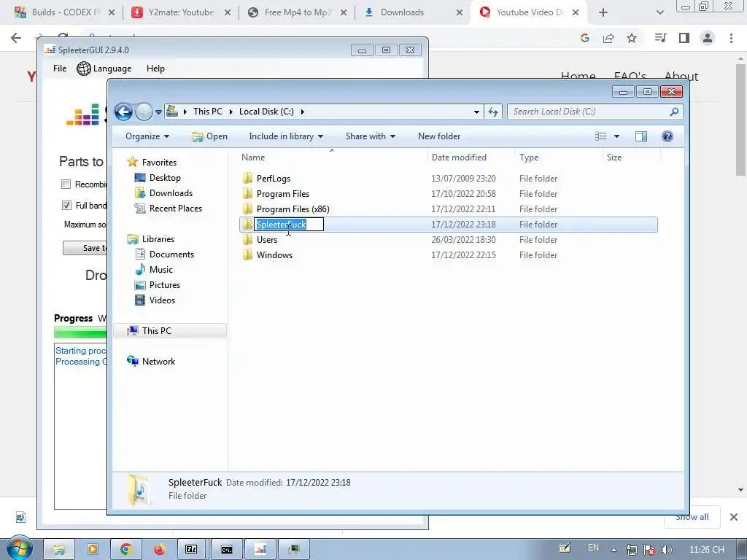Click the SpleeterFuck rename text box

pos(289,225)
